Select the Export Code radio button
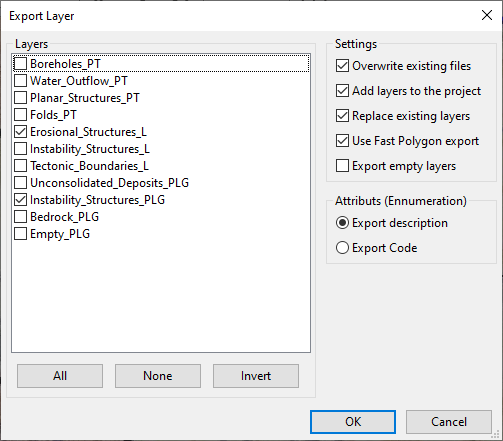The height and width of the screenshot is (441, 503). pyautogui.click(x=342, y=248)
